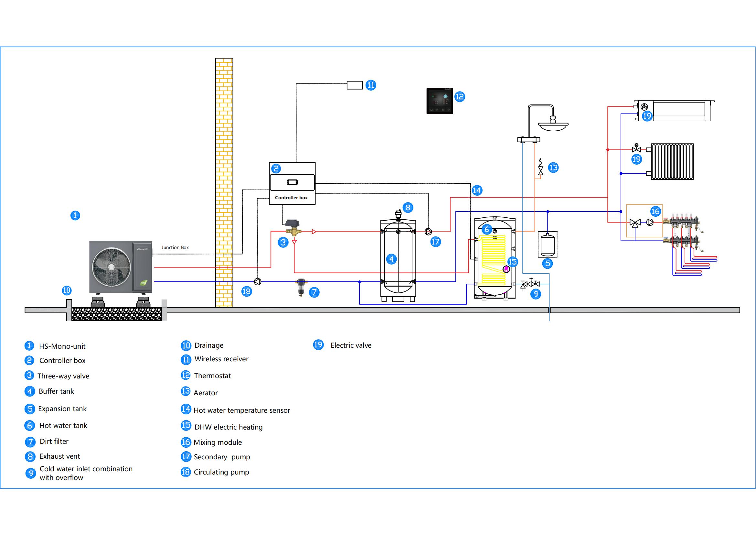756x535 pixels.
Task: Click legend text 'Exhaust vent'
Action: 59,457
